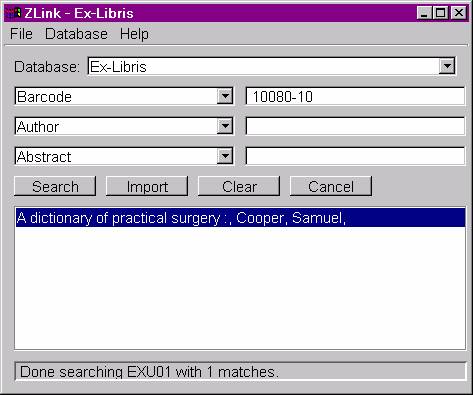Click the Search button

click(x=55, y=186)
